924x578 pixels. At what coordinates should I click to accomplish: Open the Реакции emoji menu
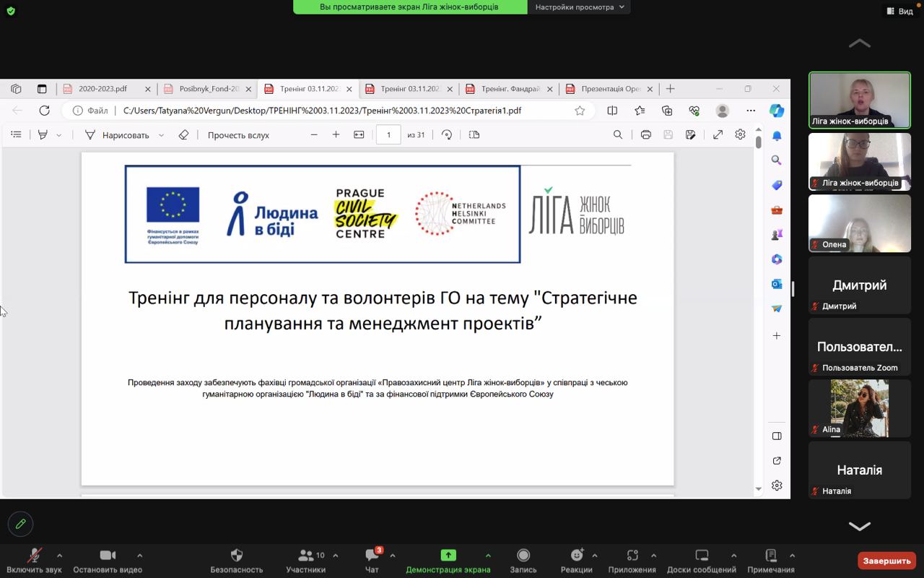tap(577, 560)
